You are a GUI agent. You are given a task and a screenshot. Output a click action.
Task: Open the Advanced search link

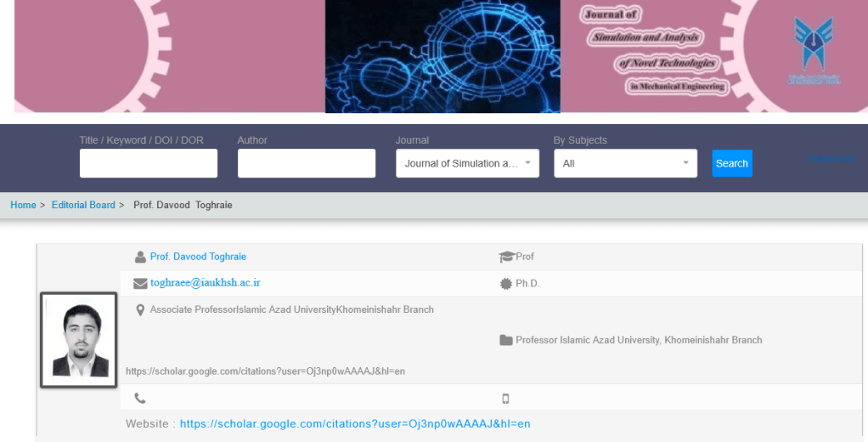point(831,159)
